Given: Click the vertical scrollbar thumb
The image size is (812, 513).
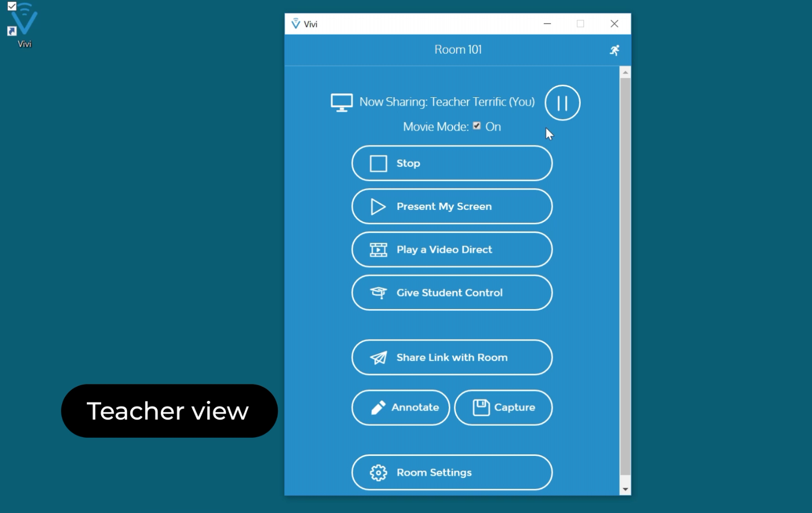Looking at the screenshot, I should [x=625, y=276].
